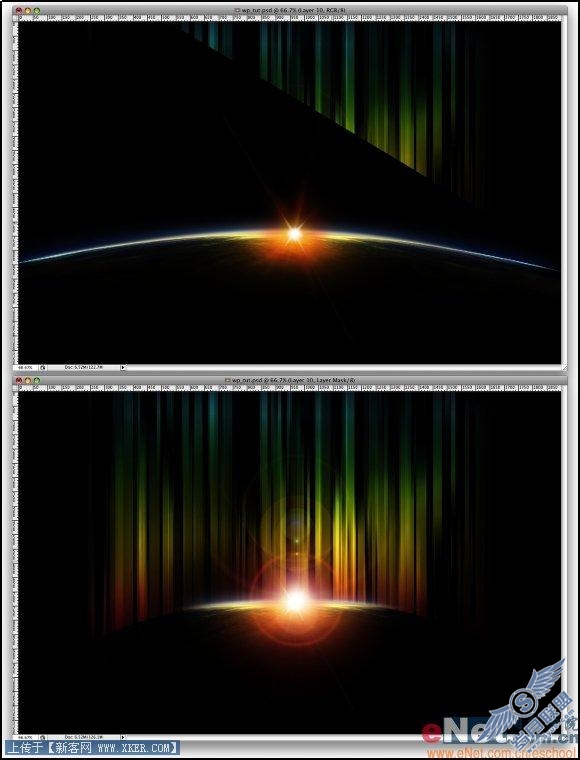Click ruler origin corner of upper window

tap(16, 18)
